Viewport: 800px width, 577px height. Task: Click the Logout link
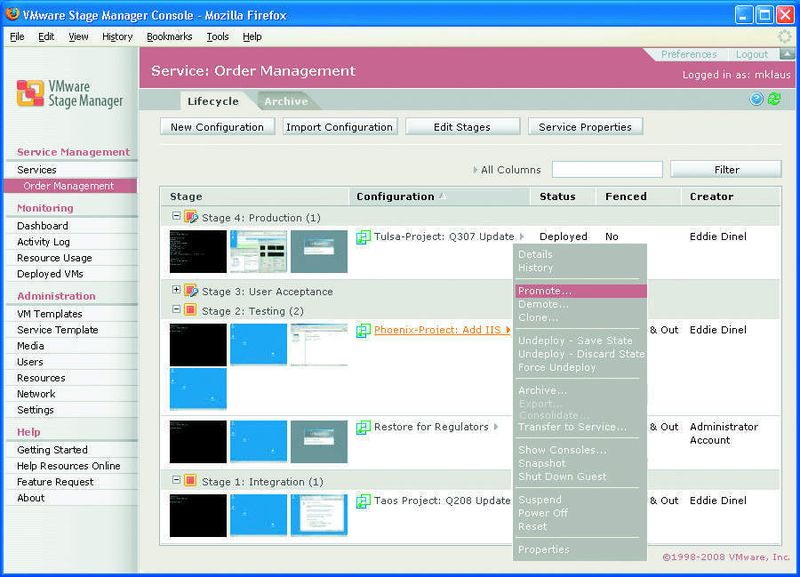[752, 54]
